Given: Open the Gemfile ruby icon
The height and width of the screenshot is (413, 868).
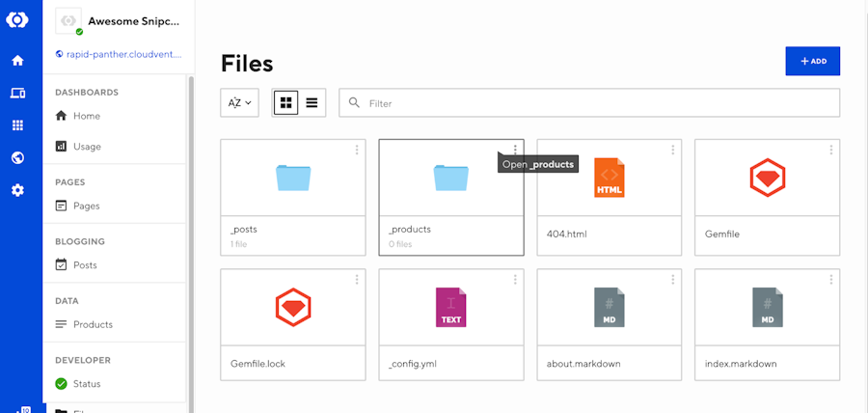Looking at the screenshot, I should (767, 178).
